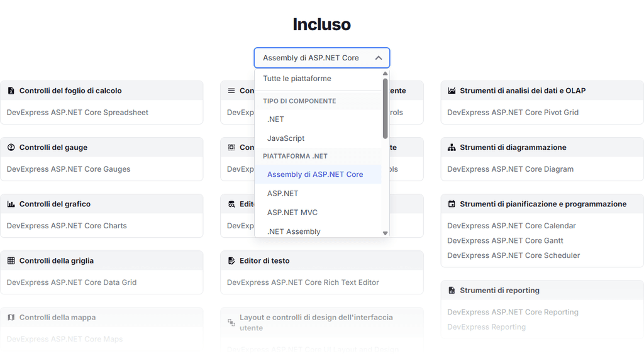Click the map icon beside Controlli della mappa
Screen dimensions: 644x356
click(11, 318)
